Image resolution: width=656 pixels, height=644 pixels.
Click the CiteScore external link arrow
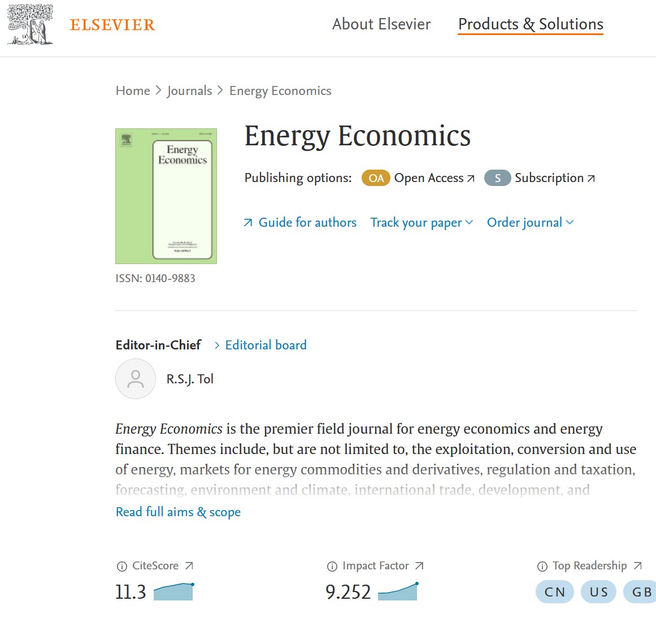tap(189, 566)
